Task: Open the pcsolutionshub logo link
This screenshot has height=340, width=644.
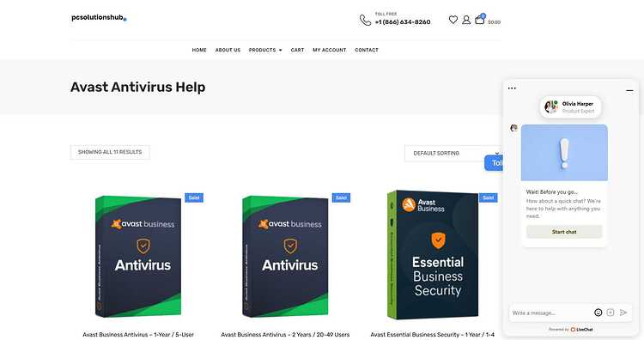Action: [99, 18]
